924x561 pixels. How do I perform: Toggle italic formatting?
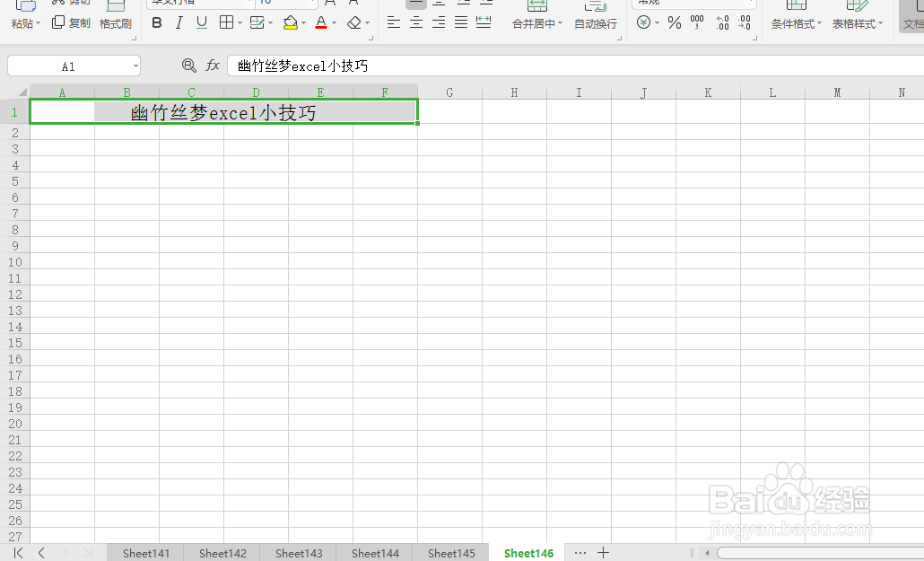(x=179, y=23)
